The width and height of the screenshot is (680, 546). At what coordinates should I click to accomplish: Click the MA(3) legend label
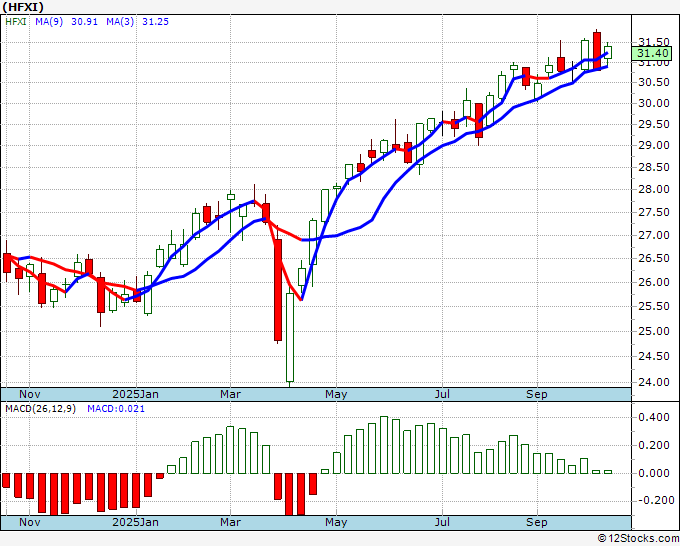pos(120,22)
